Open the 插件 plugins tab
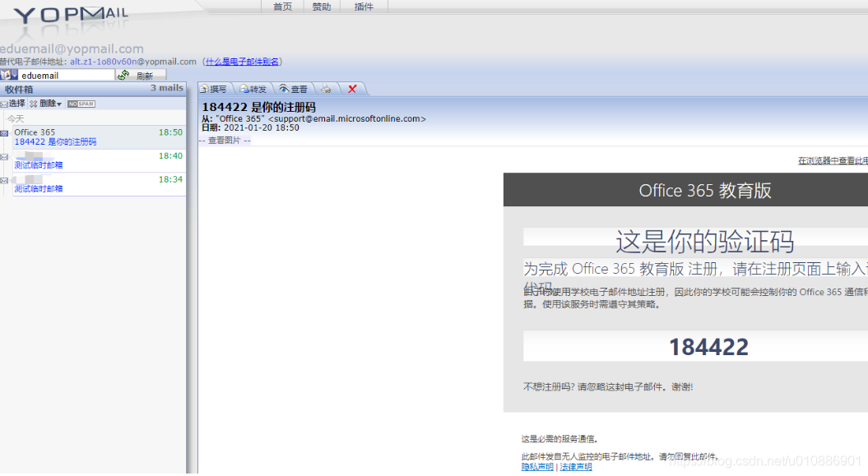The height and width of the screenshot is (476, 868). (x=364, y=7)
